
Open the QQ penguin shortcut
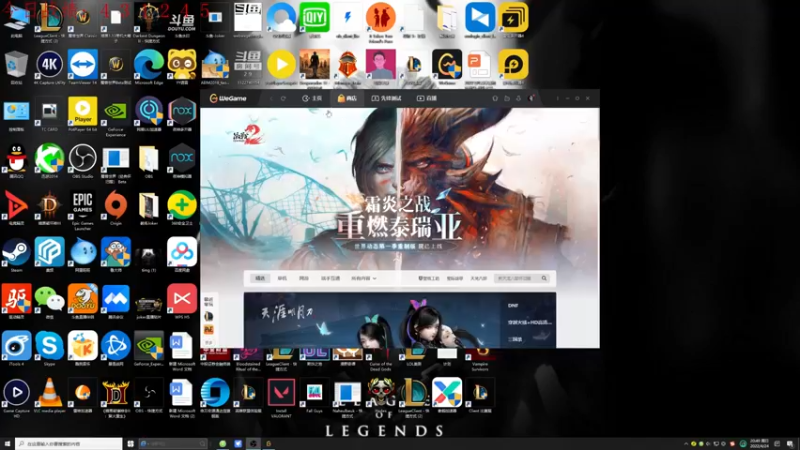(x=16, y=161)
